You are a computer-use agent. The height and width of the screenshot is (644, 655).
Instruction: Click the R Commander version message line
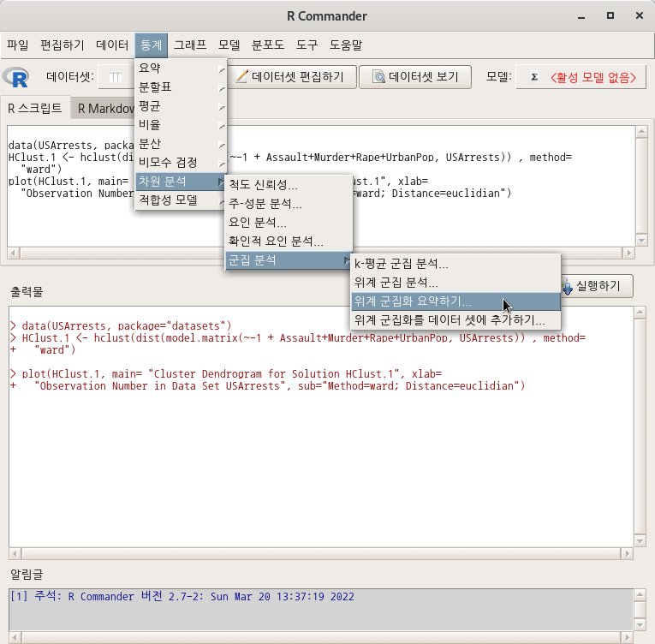(182, 596)
